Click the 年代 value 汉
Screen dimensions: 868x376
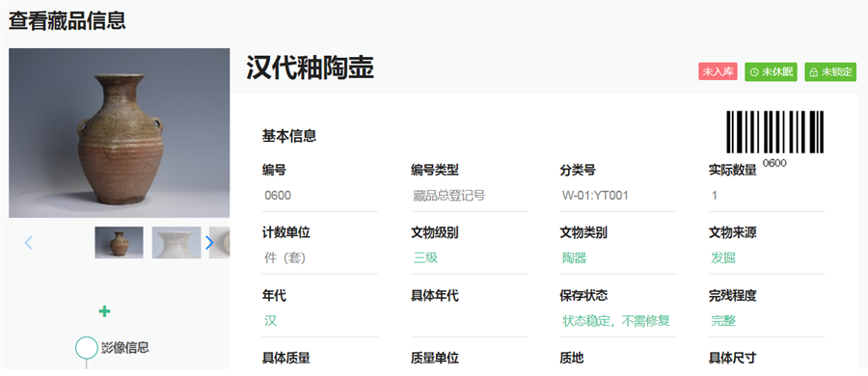point(270,321)
